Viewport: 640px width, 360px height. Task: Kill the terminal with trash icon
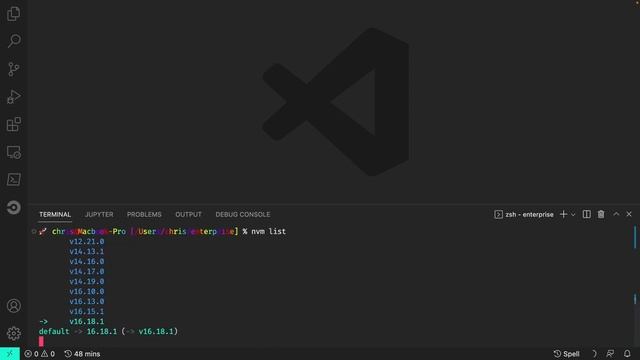[x=601, y=214]
